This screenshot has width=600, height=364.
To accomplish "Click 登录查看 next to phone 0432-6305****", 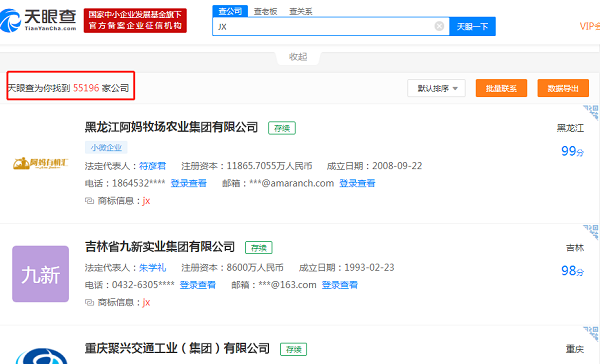I will (197, 285).
